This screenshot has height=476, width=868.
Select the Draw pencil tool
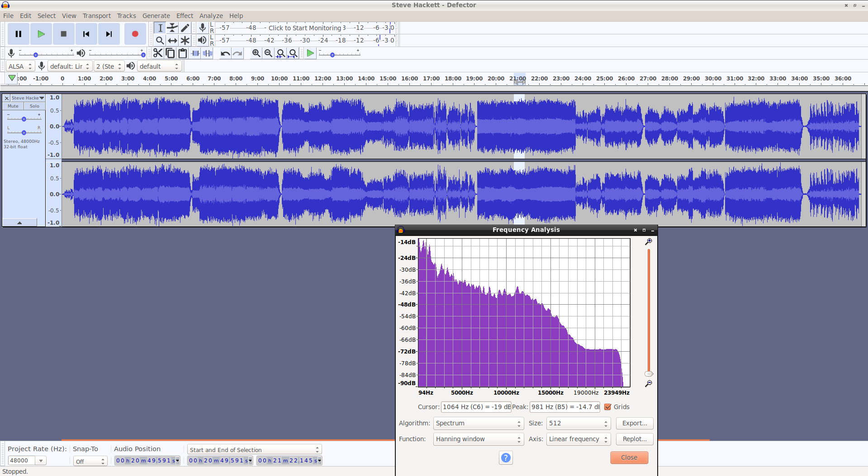click(185, 28)
